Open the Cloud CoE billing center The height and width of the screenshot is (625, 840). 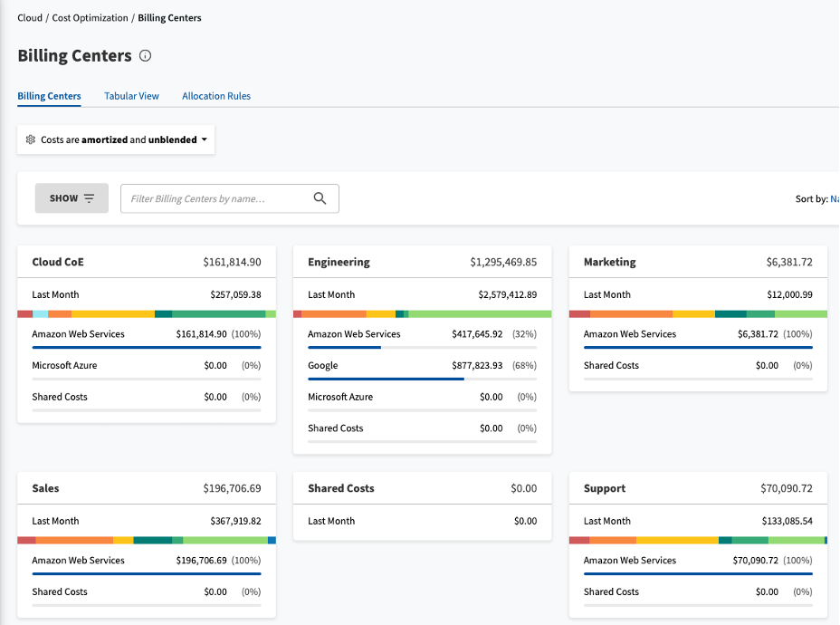(58, 262)
